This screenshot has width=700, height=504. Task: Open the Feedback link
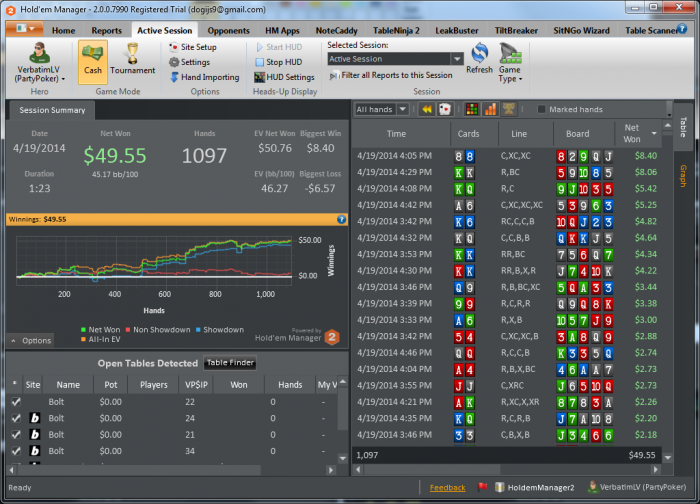(447, 487)
